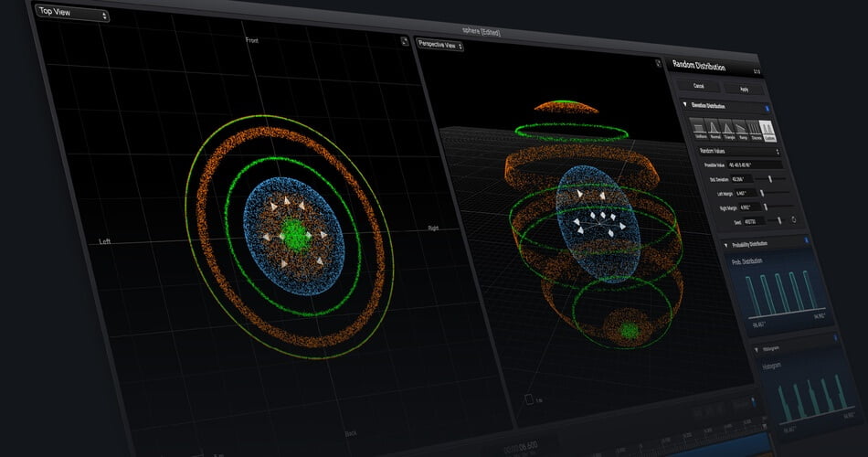Collapse the Histogram section
The height and width of the screenshot is (457, 868).
(x=756, y=349)
